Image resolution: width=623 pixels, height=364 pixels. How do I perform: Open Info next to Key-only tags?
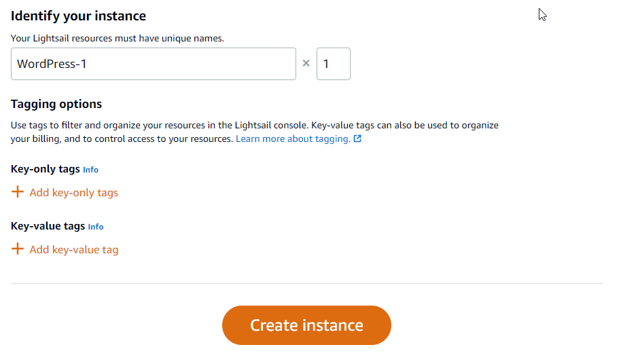[x=90, y=170]
